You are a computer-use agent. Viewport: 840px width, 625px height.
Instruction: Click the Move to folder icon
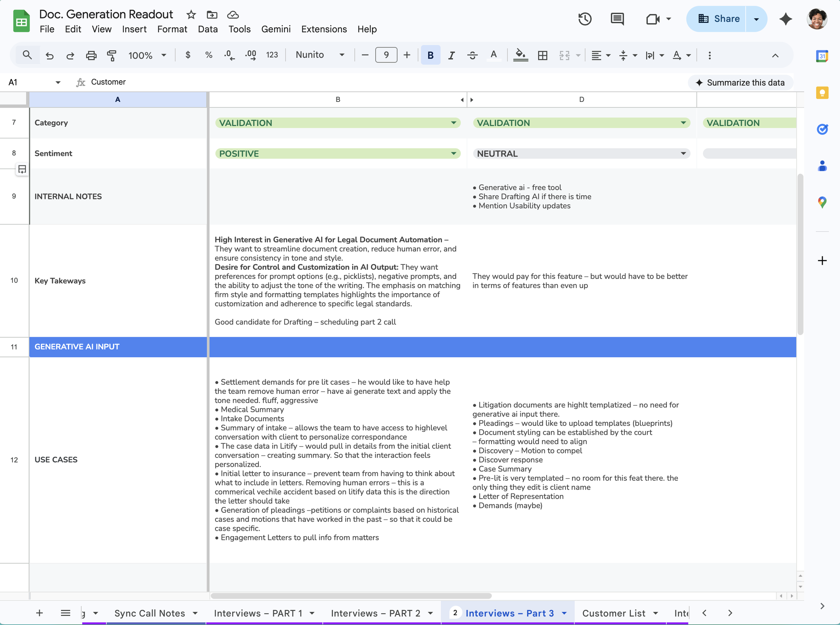(x=212, y=15)
